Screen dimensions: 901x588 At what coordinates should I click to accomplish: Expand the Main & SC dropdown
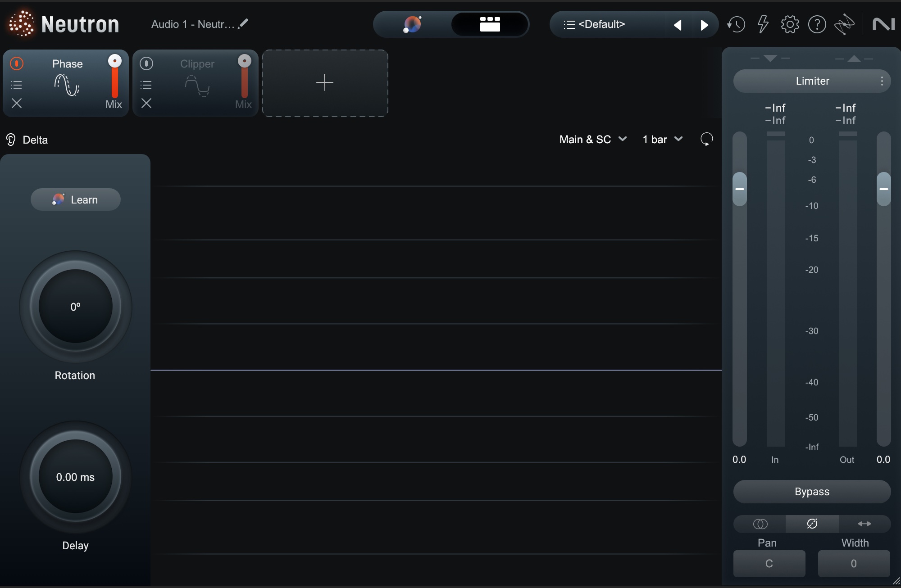pos(592,140)
